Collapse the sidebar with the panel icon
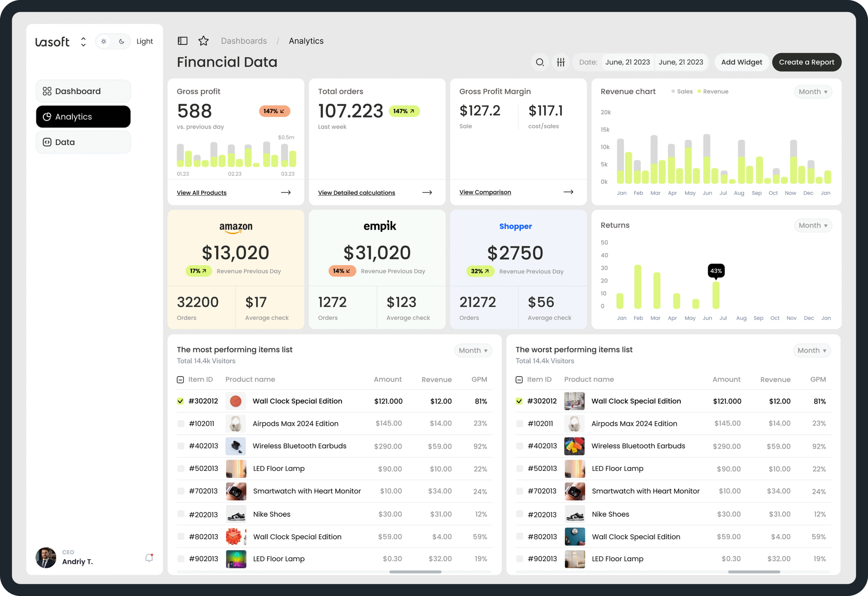This screenshot has width=868, height=596. pyautogui.click(x=183, y=41)
